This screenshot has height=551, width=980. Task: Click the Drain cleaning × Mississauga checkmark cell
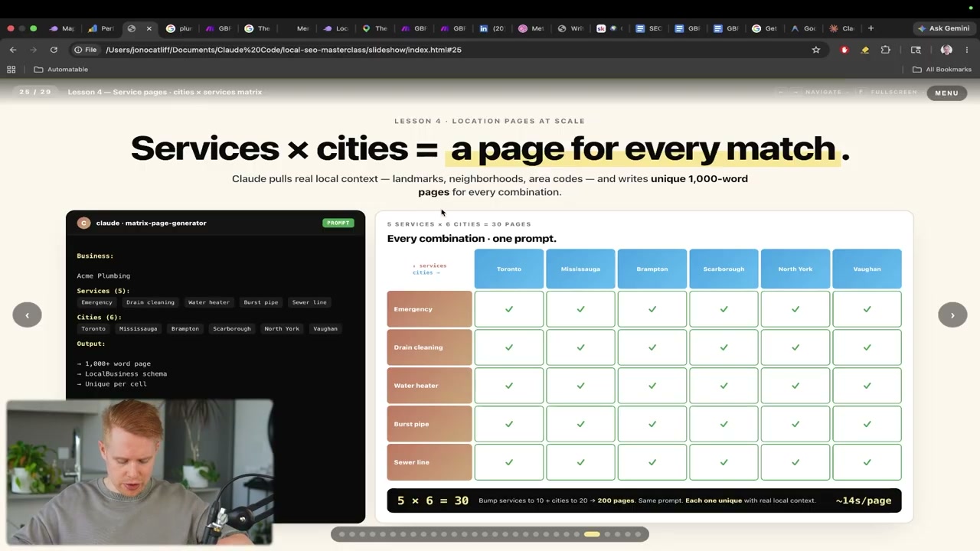click(x=580, y=347)
